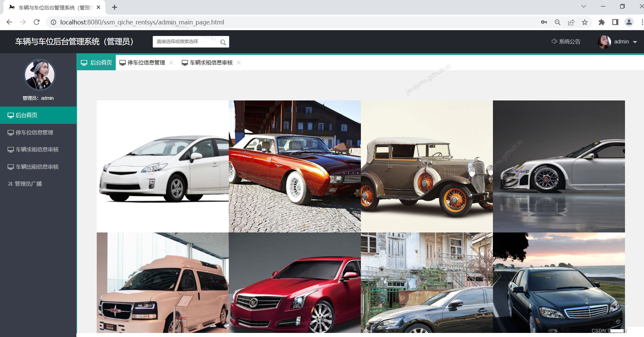Switch to the 车辆求租信息审核 tab

coord(207,63)
